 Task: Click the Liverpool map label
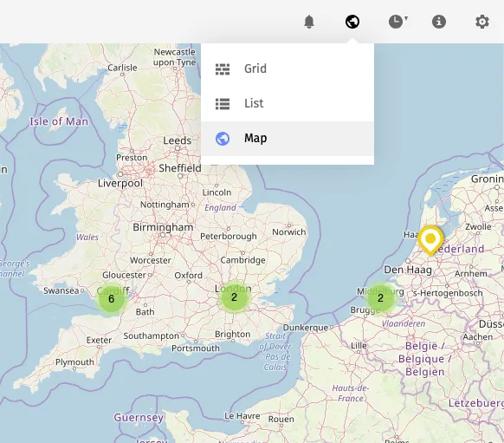point(120,184)
